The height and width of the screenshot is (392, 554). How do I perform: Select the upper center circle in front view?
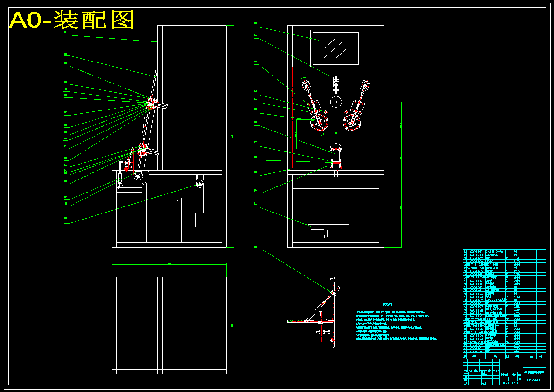pyautogui.click(x=336, y=102)
